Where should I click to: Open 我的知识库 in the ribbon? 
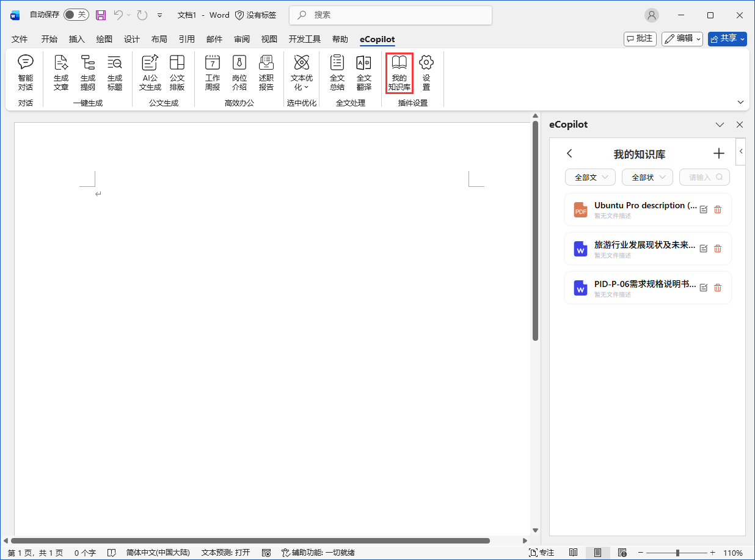399,73
